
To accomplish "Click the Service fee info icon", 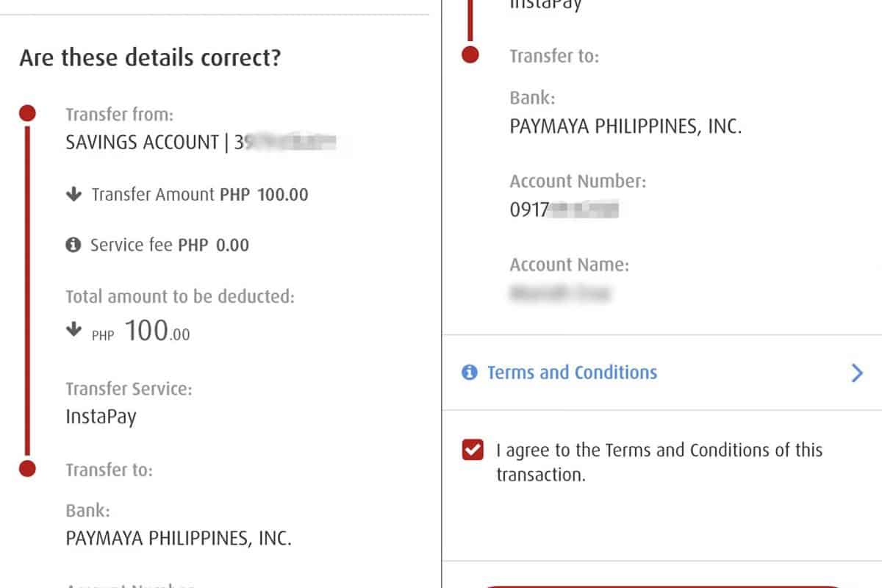I will click(x=73, y=245).
